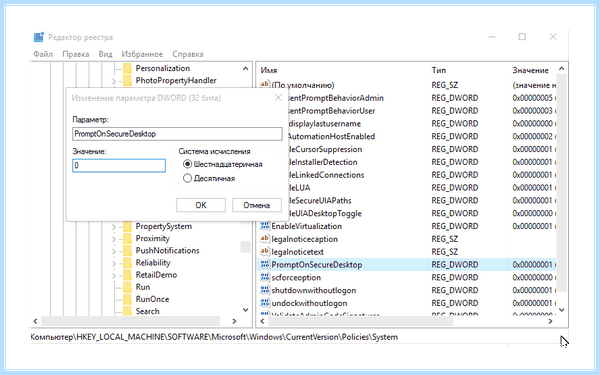The height and width of the screenshot is (375, 600).
Task: Click tree pane scroll-left arrow
Action: click(x=36, y=321)
